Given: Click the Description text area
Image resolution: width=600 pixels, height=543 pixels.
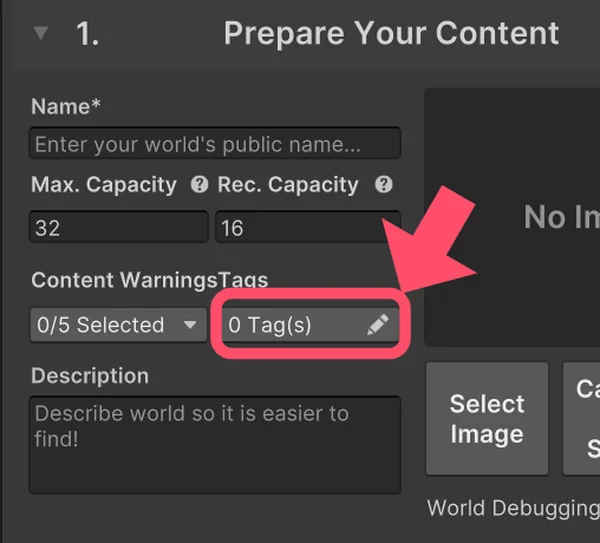Looking at the screenshot, I should tap(215, 444).
